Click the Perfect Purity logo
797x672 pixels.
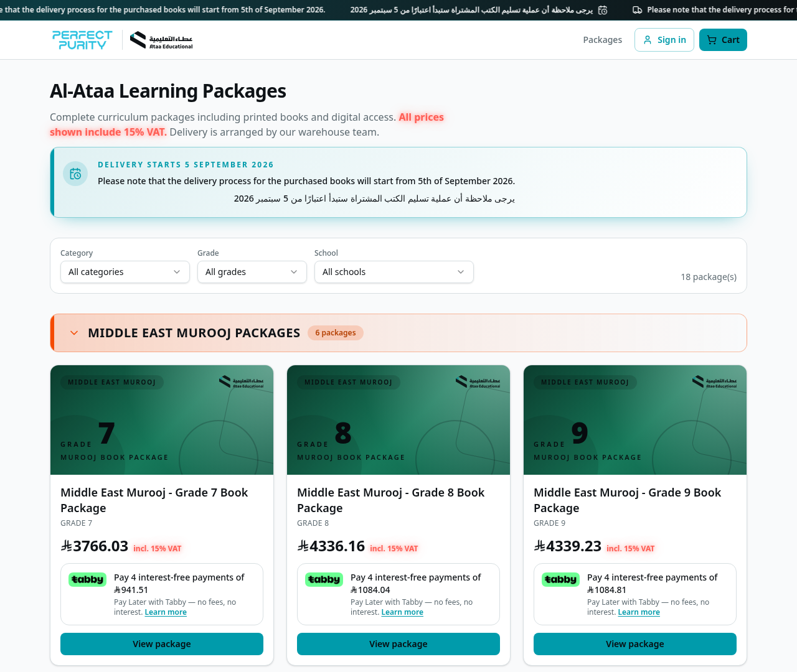(x=82, y=40)
